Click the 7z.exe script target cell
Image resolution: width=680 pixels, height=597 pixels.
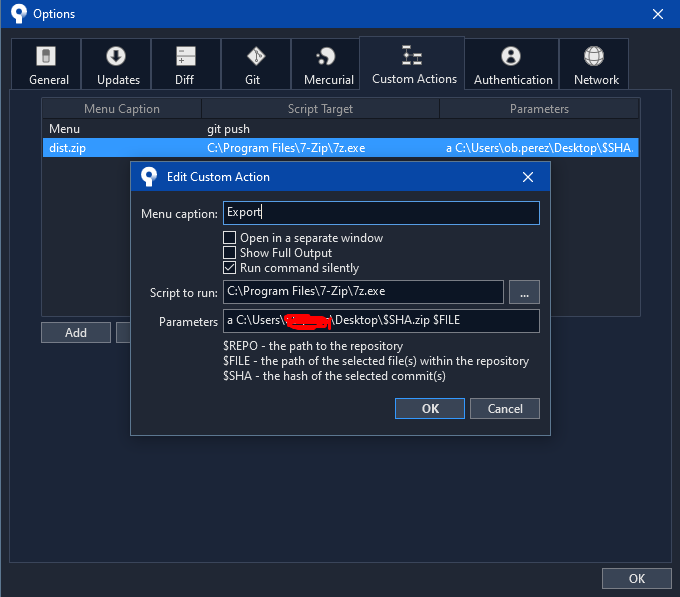pyautogui.click(x=286, y=148)
